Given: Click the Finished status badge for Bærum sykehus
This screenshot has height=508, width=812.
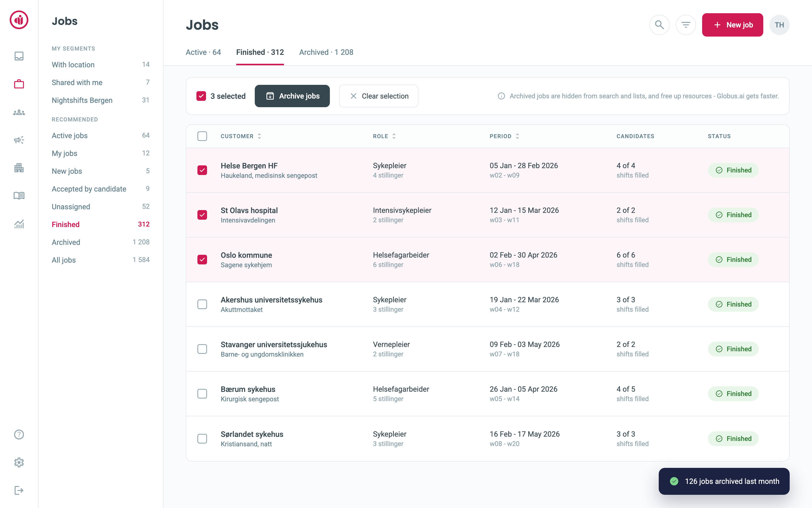Looking at the screenshot, I should point(733,393).
